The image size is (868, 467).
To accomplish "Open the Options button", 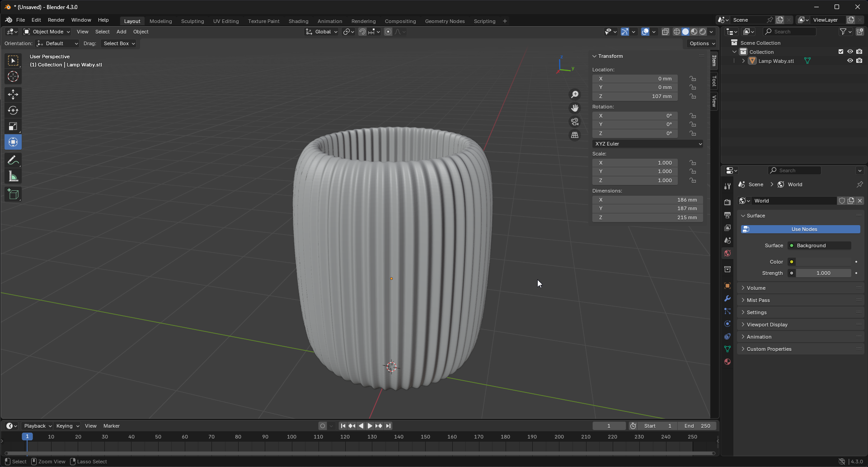I will pos(702,43).
